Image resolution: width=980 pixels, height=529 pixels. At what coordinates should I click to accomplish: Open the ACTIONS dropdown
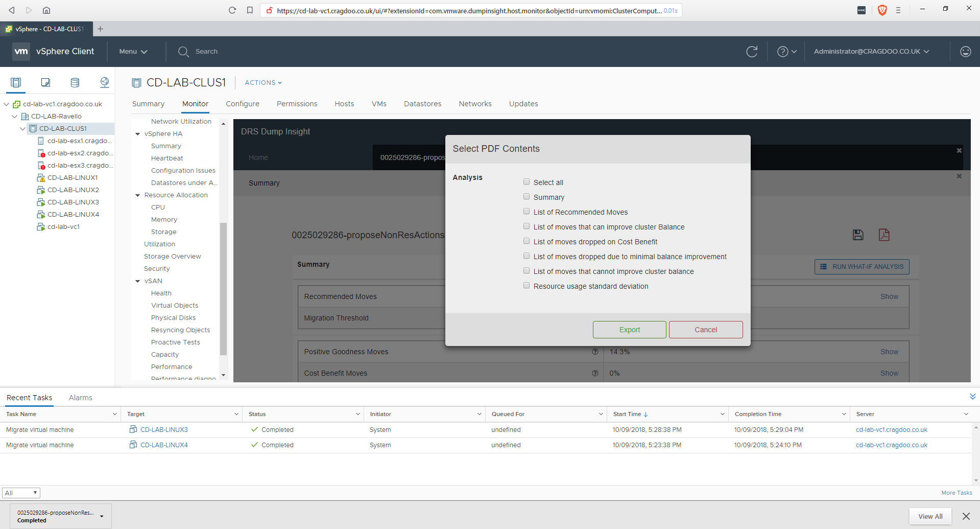[x=263, y=82]
